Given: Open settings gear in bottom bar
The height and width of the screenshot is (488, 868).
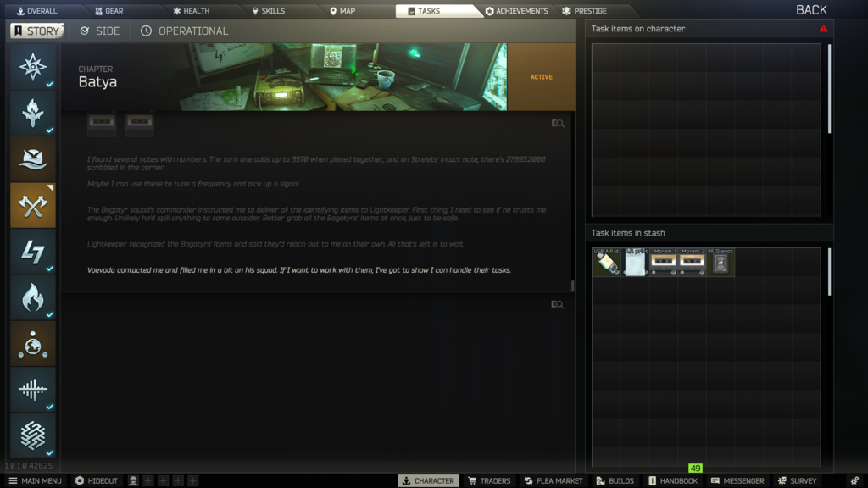Looking at the screenshot, I should coord(854,480).
